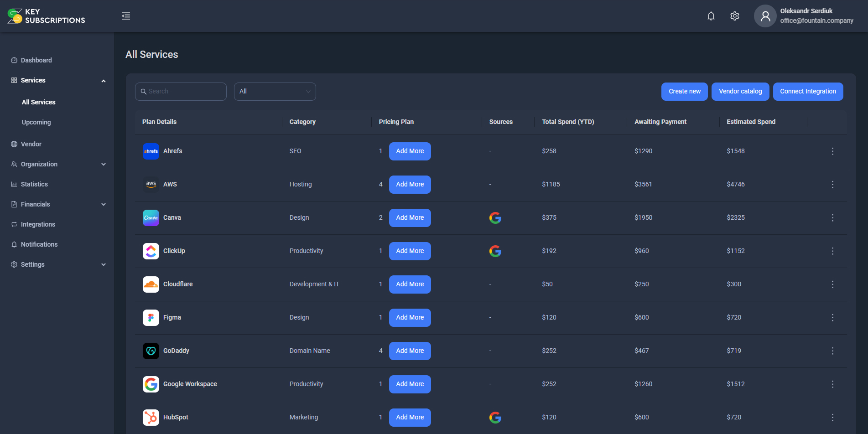This screenshot has width=868, height=434.
Task: Click Add More for Cloudflare
Action: pos(410,284)
